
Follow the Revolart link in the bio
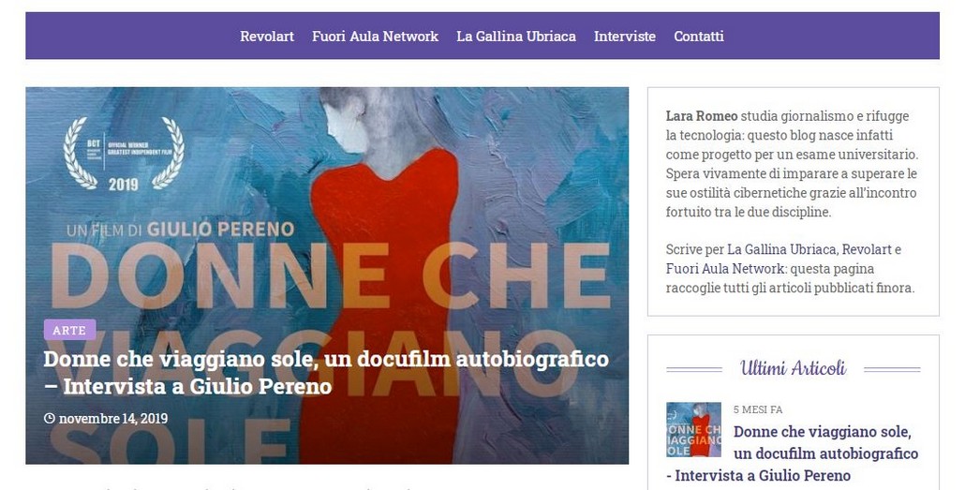[868, 250]
